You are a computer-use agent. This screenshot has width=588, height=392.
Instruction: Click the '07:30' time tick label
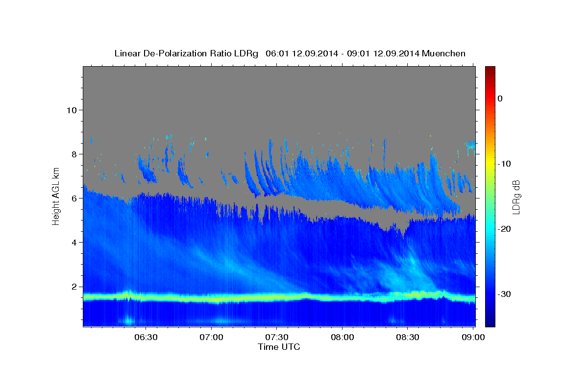[276, 338]
